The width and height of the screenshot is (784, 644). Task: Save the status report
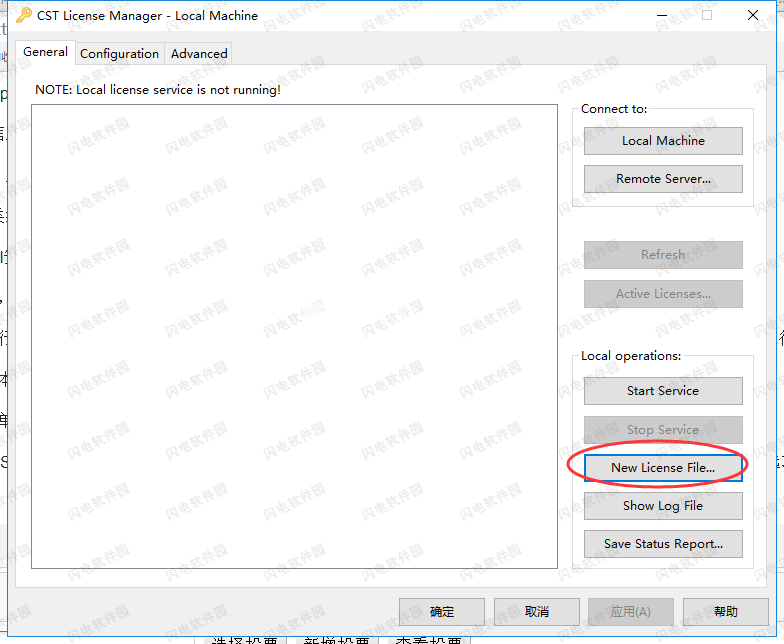pos(663,544)
